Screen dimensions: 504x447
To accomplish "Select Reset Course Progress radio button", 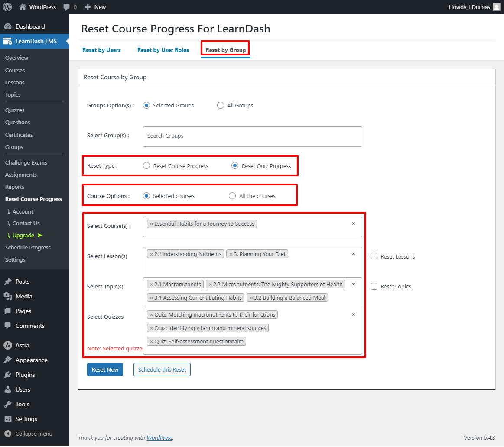I will click(146, 166).
